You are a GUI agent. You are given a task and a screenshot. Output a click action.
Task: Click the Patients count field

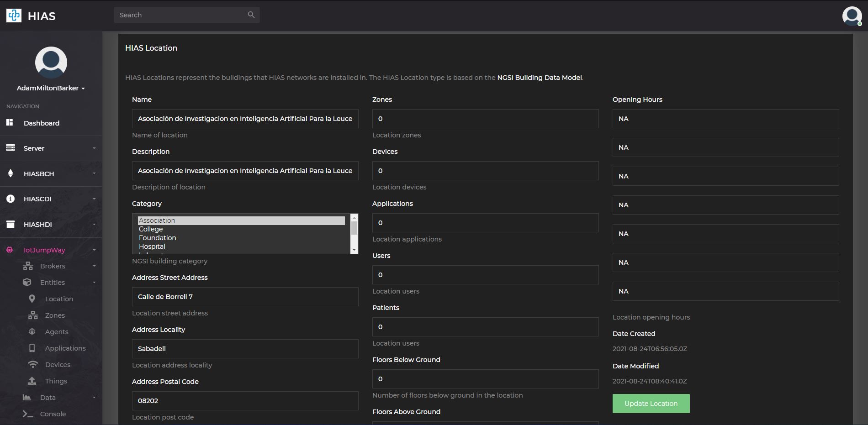pos(486,327)
